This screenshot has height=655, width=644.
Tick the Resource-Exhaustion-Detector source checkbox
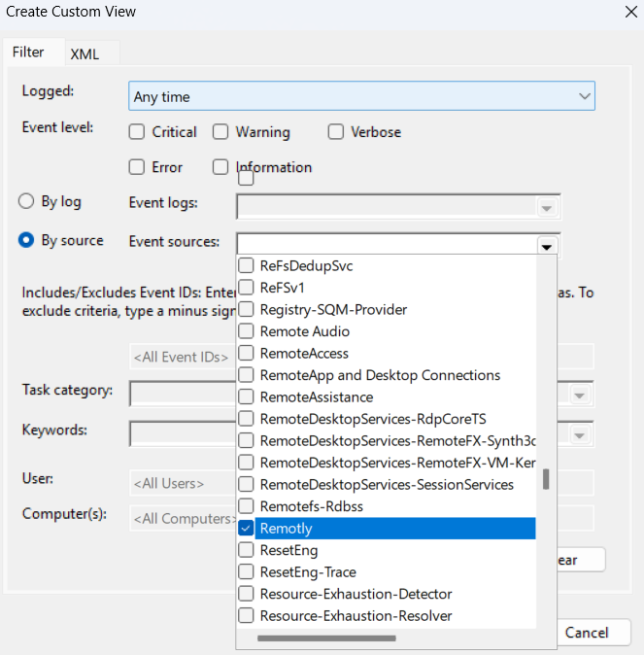tap(247, 594)
